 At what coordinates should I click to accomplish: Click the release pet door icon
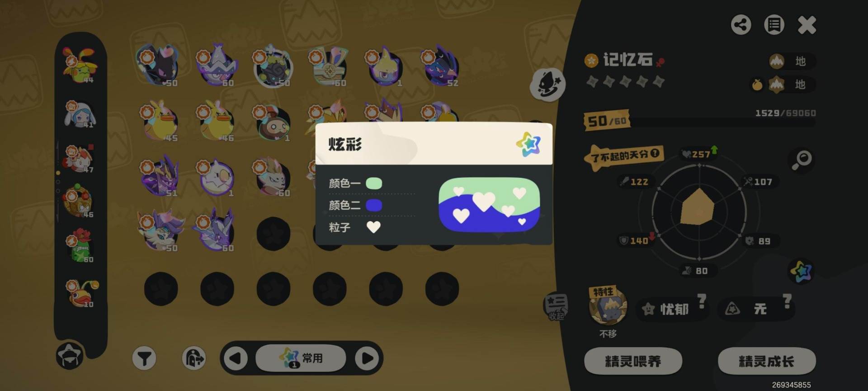pyautogui.click(x=194, y=359)
